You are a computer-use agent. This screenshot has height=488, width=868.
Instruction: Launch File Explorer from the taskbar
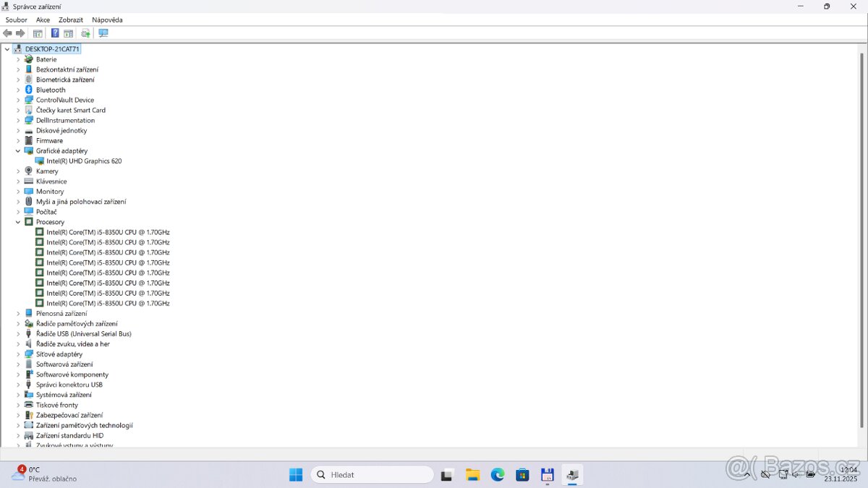[x=472, y=475]
